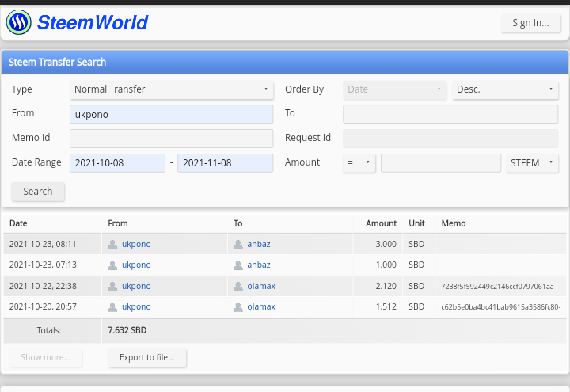Click the Steem Transfer Search panel header
The height and width of the screenshot is (392, 570).
[285, 63]
